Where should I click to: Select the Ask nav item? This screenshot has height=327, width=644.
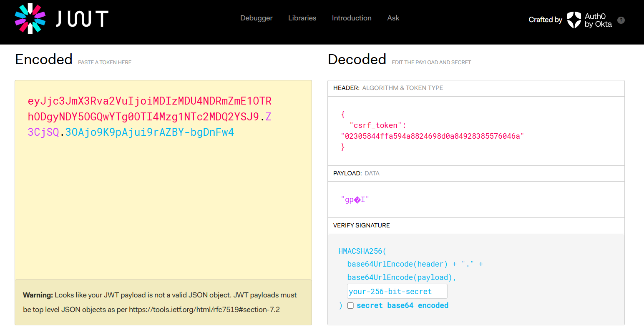click(x=393, y=18)
